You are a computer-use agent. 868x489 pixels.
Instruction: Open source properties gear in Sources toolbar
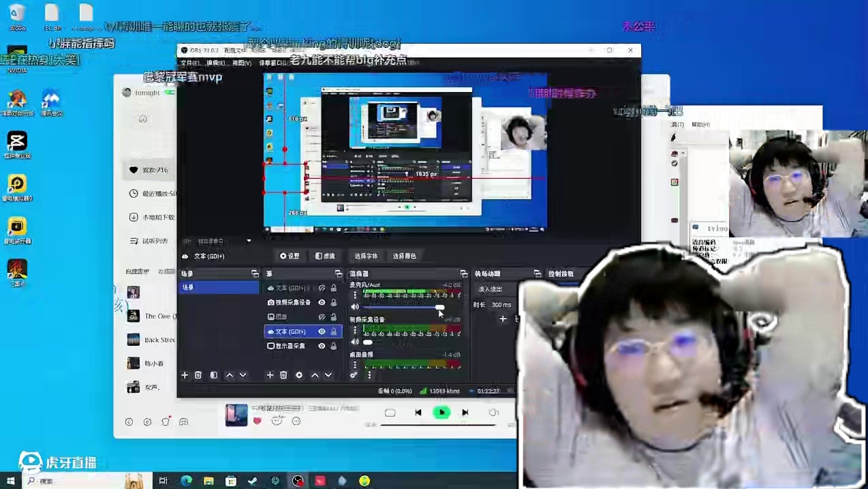pyautogui.click(x=299, y=375)
